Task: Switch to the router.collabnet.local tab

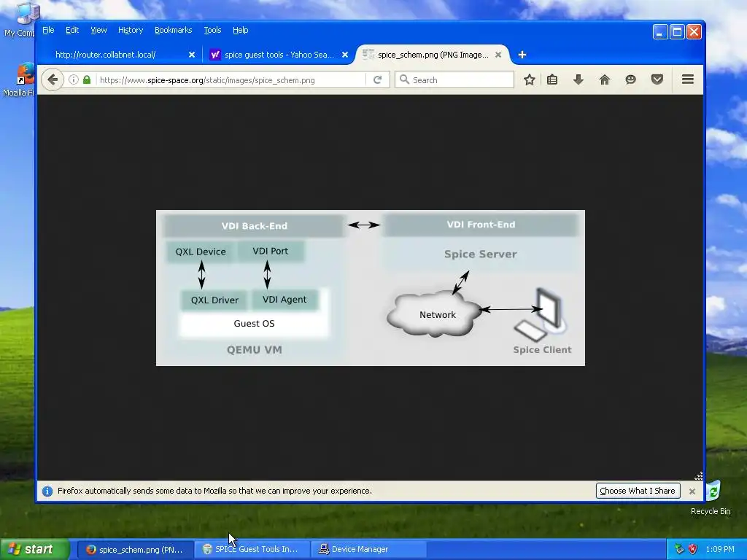Action: [x=119, y=55]
